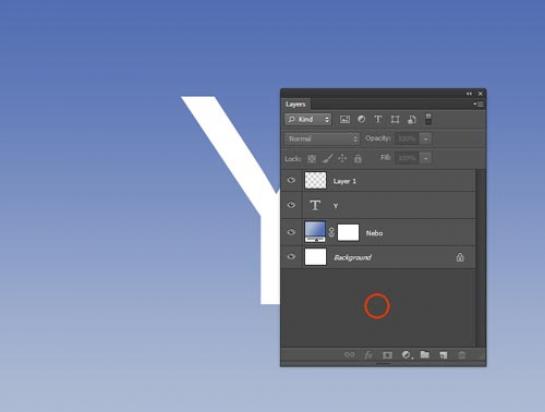The width and height of the screenshot is (545, 412).
Task: Open the Kind filter dropdown
Action: [308, 120]
